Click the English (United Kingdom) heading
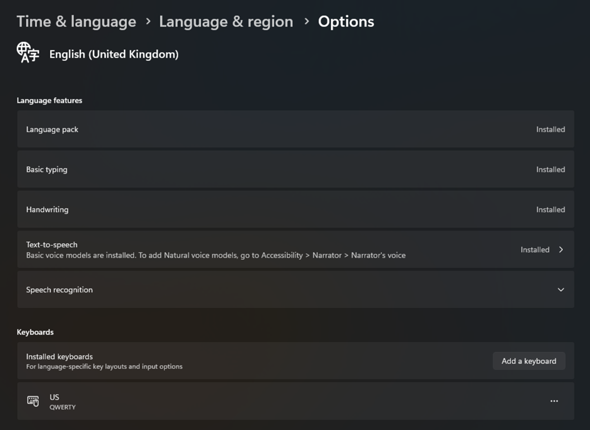 point(114,54)
